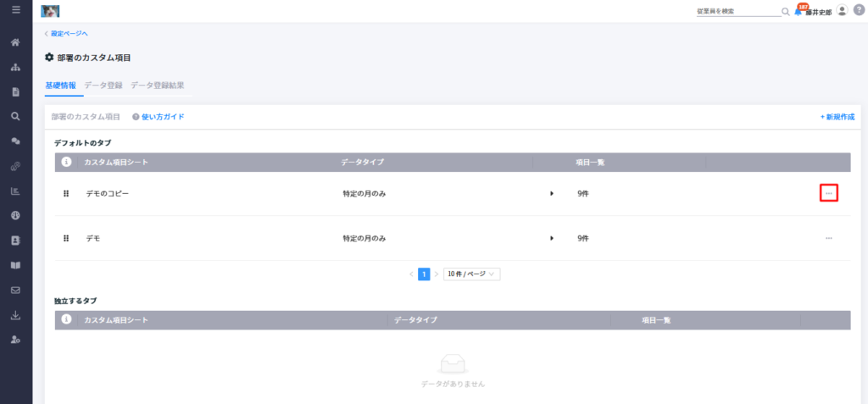The image size is (868, 404).
Task: Open the chat bubbles sidebar icon
Action: click(15, 141)
